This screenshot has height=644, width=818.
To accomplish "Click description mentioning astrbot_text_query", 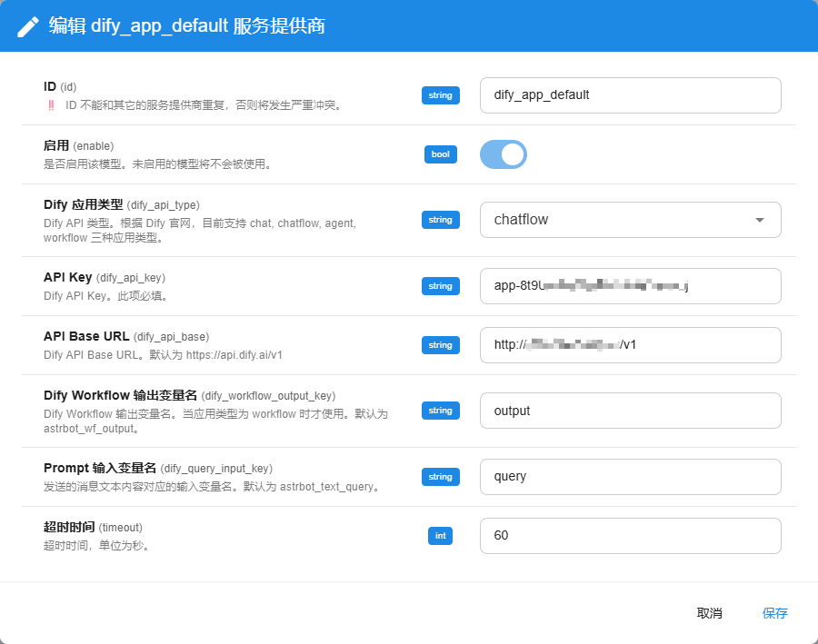I will (213, 487).
